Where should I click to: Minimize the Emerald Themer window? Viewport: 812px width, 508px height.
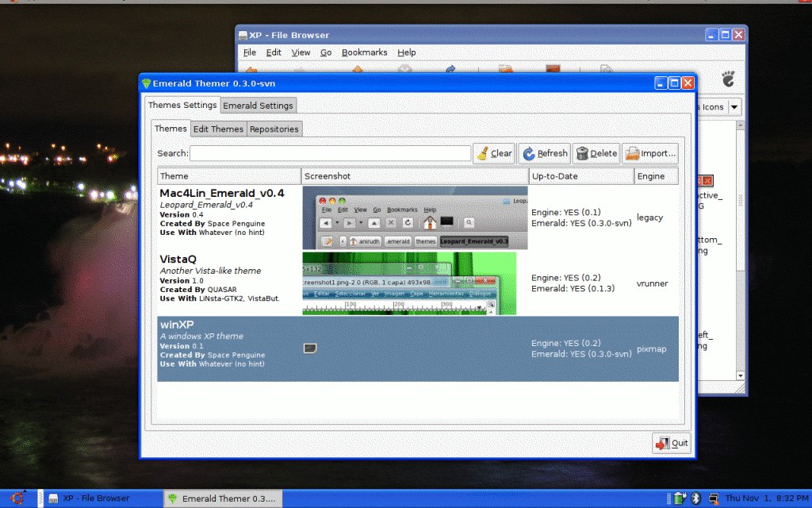(x=661, y=83)
